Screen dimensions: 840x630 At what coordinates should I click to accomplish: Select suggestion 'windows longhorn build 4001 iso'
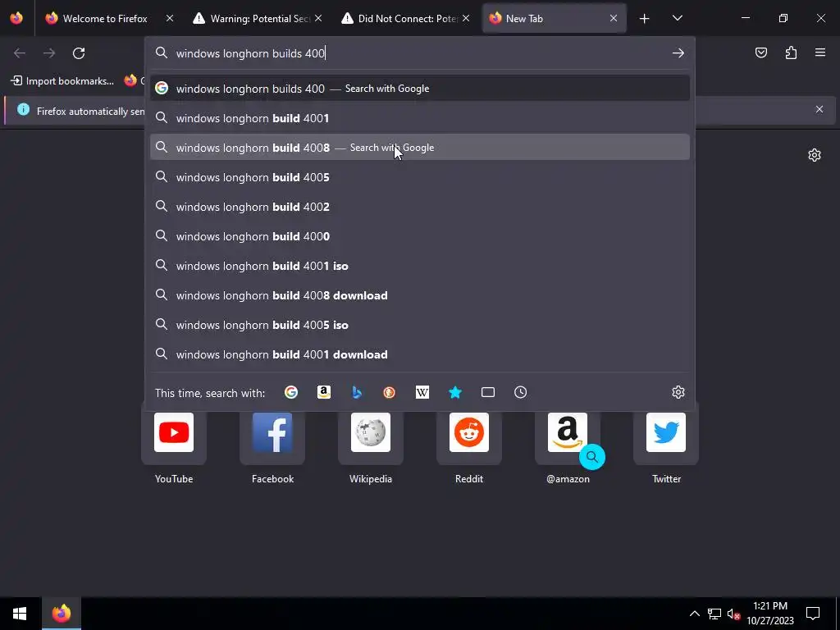pyautogui.click(x=420, y=265)
